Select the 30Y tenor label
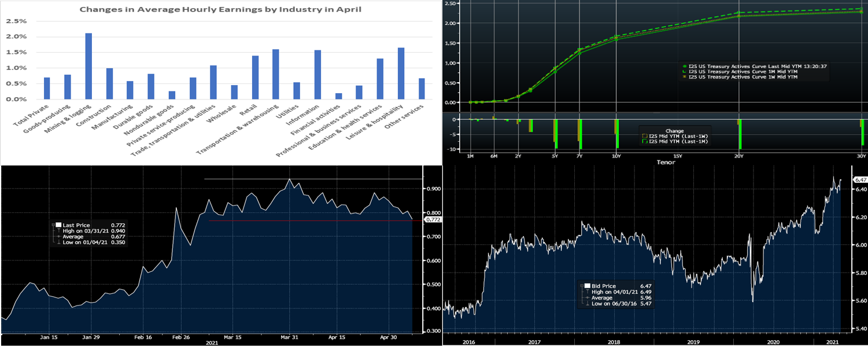Viewport: 868px width, 346px height. (x=860, y=156)
